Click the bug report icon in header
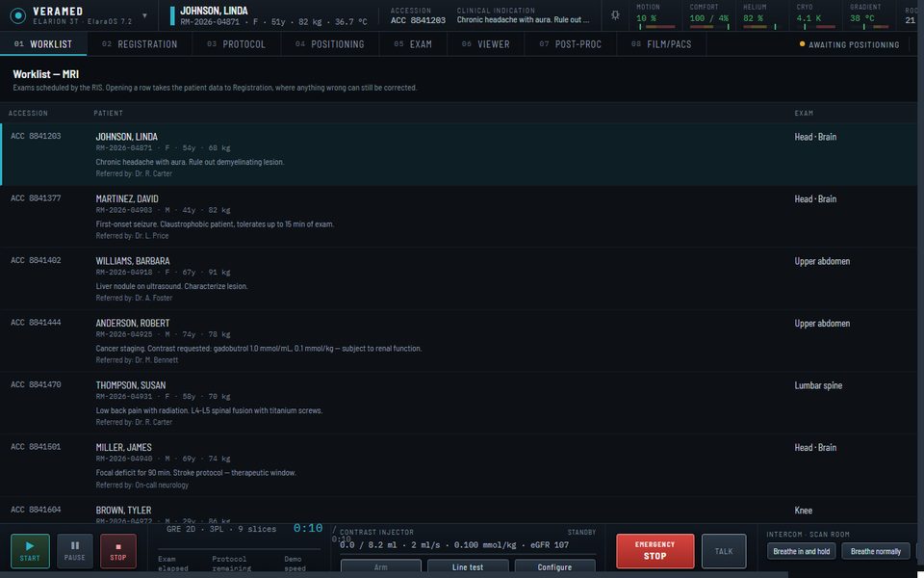 coord(615,15)
